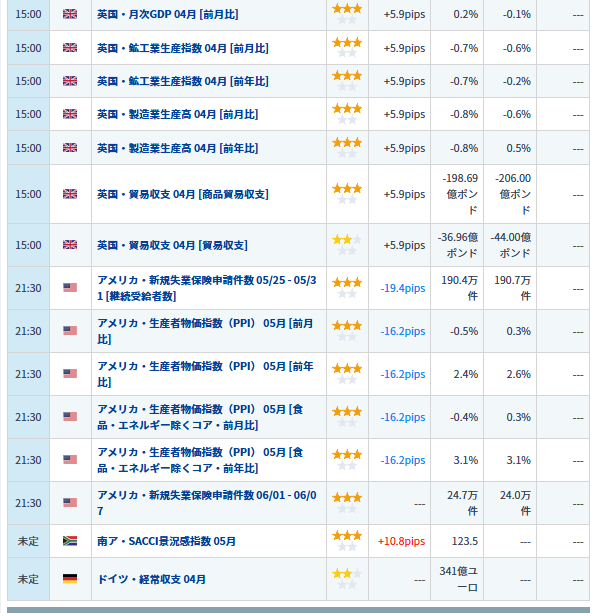Click the -19.4pips value
The width and height of the screenshot is (595, 613).
[x=403, y=288]
